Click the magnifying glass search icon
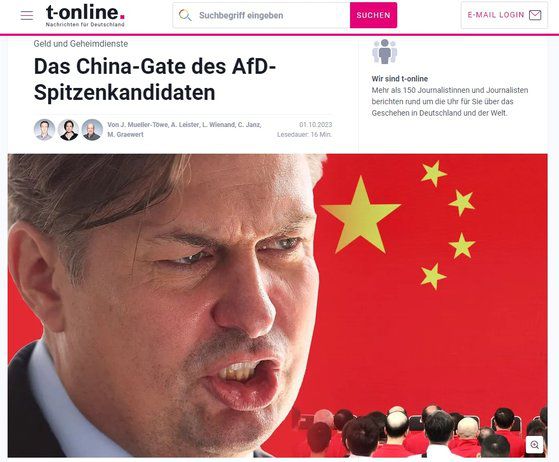 (x=185, y=15)
